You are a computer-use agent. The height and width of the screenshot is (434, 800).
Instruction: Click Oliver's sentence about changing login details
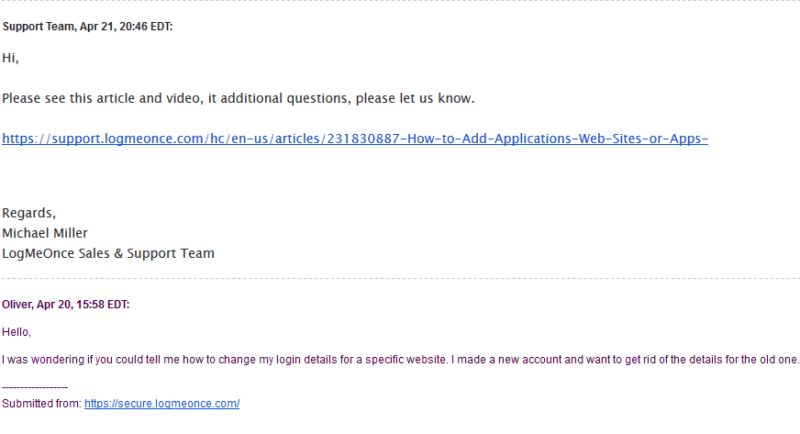(x=400, y=360)
